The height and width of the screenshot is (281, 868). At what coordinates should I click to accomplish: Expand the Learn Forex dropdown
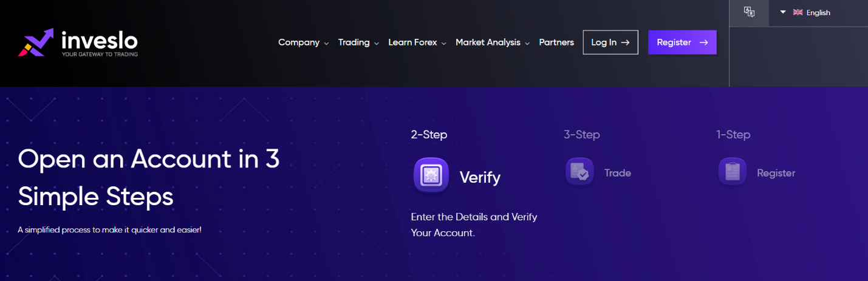tap(417, 42)
